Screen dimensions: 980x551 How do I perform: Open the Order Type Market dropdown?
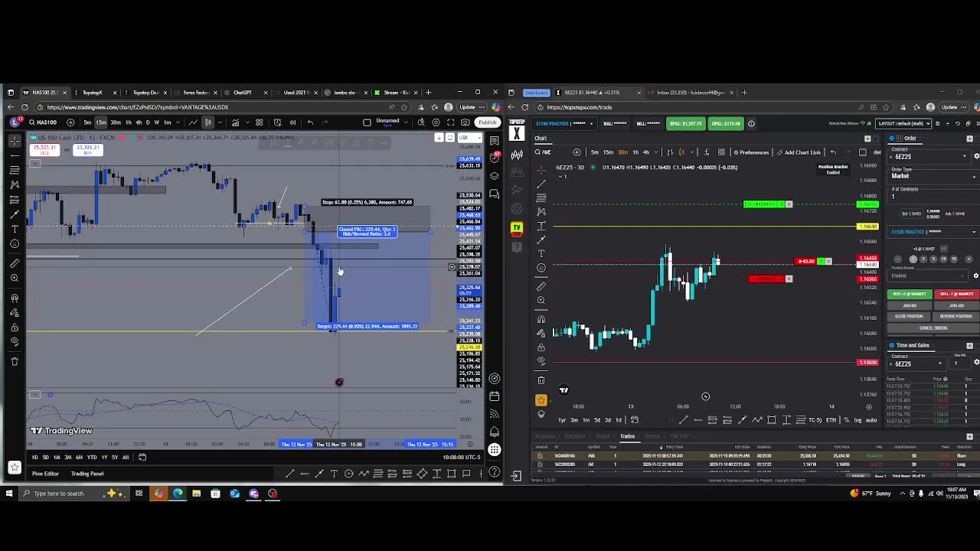(933, 176)
